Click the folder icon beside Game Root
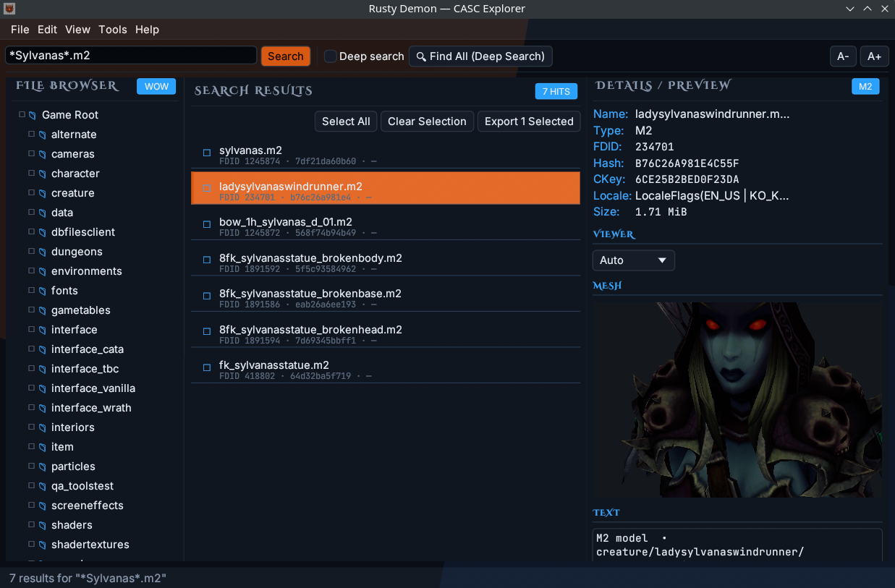Image resolution: width=895 pixels, height=588 pixels. tap(33, 115)
